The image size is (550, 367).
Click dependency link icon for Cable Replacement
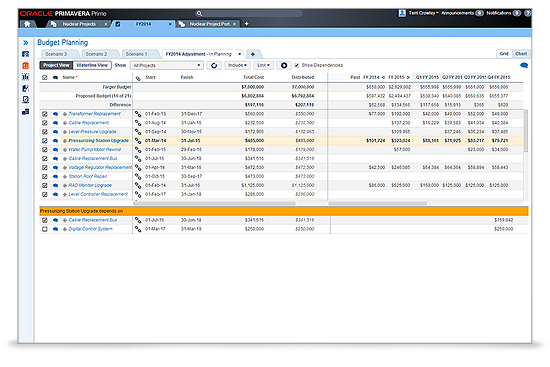point(138,123)
